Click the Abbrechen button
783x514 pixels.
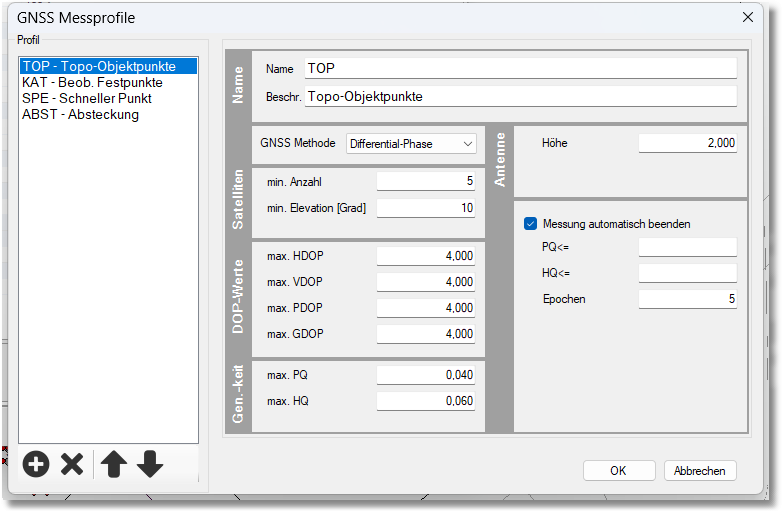coord(700,470)
